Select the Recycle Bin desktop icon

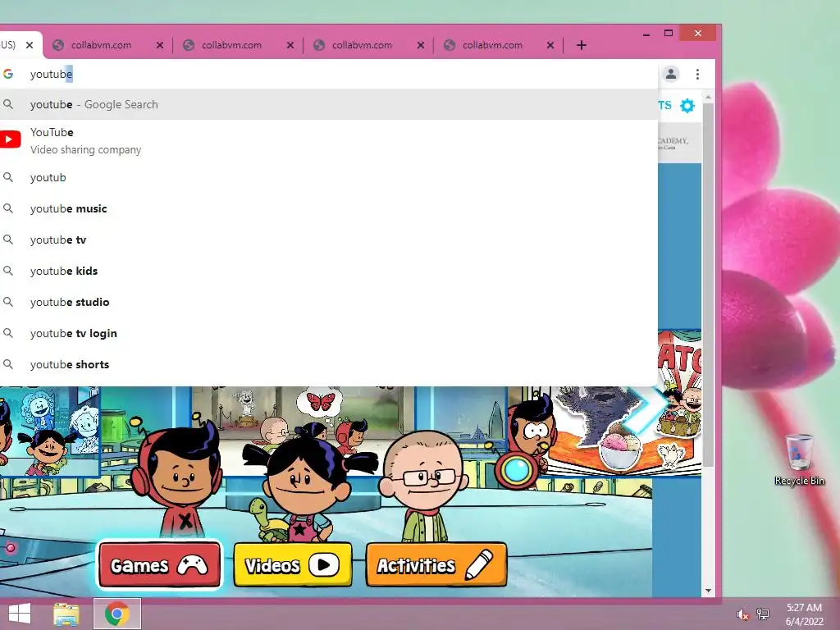(799, 459)
